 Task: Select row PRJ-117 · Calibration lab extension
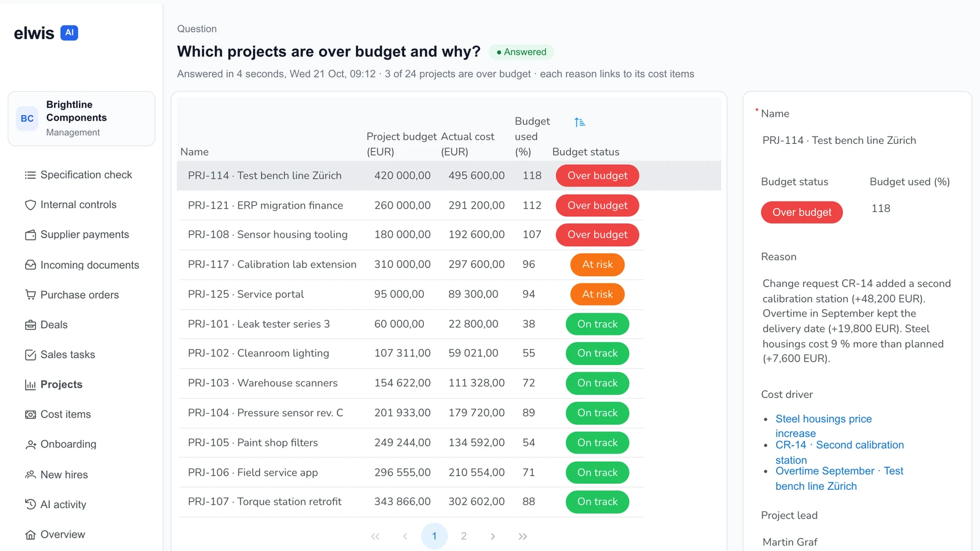tap(411, 264)
